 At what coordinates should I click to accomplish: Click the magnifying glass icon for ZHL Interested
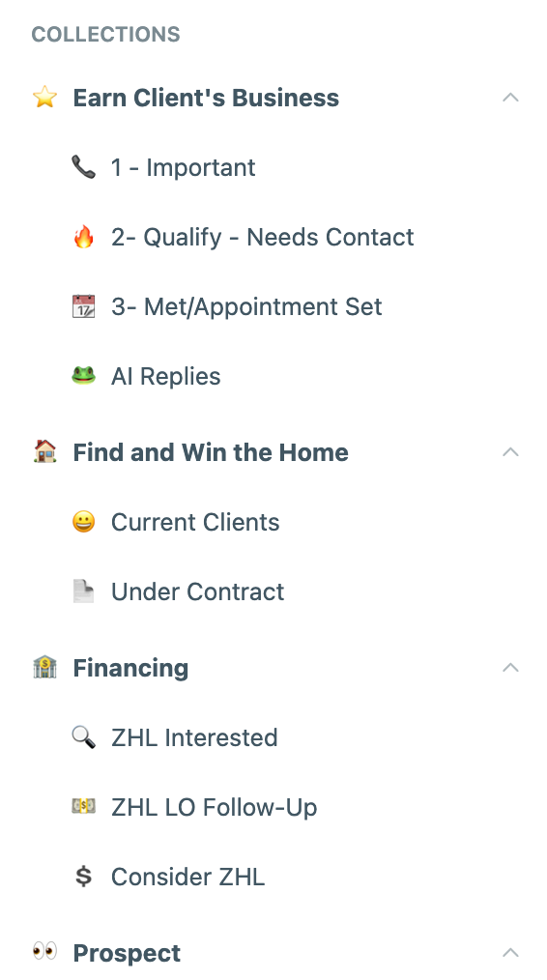point(83,737)
